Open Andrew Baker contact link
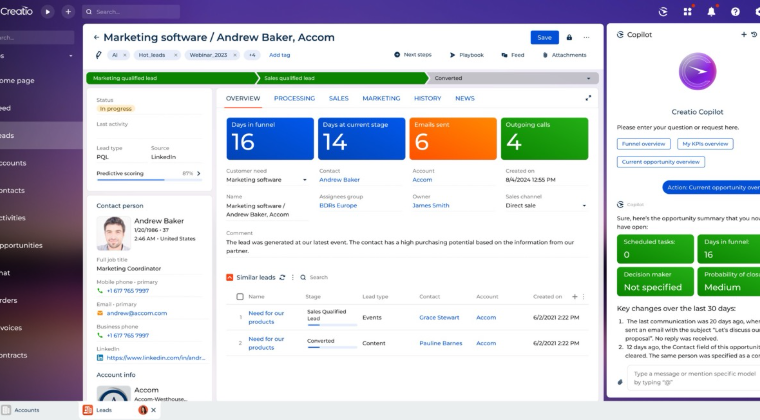The image size is (760, 420). pos(339,180)
